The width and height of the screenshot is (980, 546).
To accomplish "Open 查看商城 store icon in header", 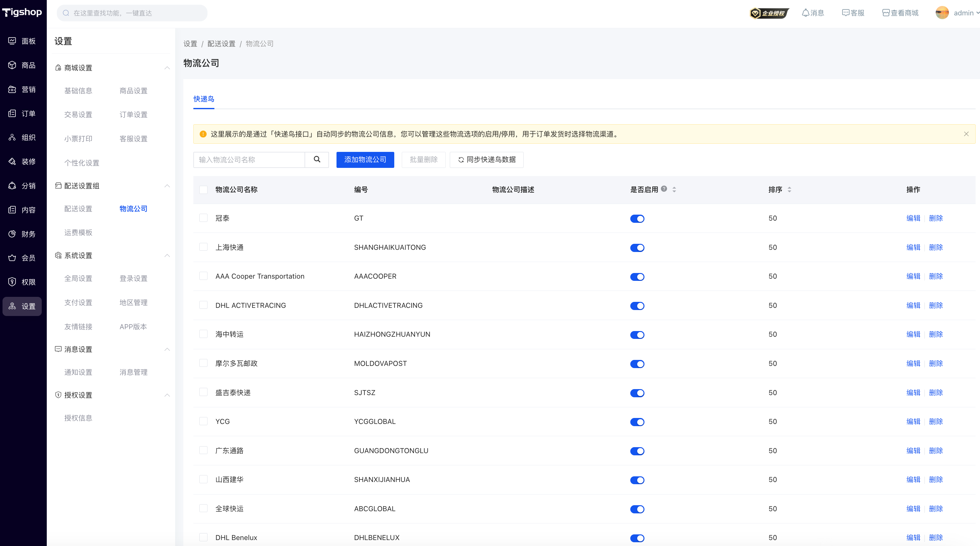I will [886, 13].
